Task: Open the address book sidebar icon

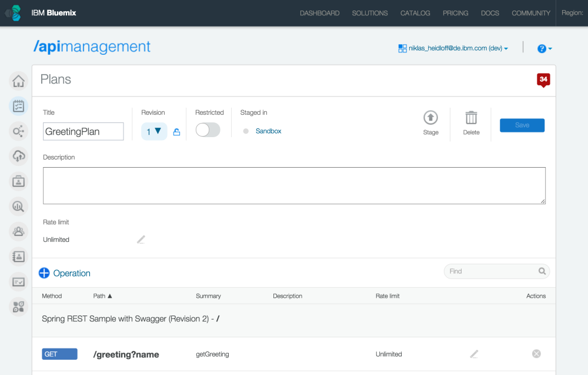Action: pyautogui.click(x=18, y=257)
